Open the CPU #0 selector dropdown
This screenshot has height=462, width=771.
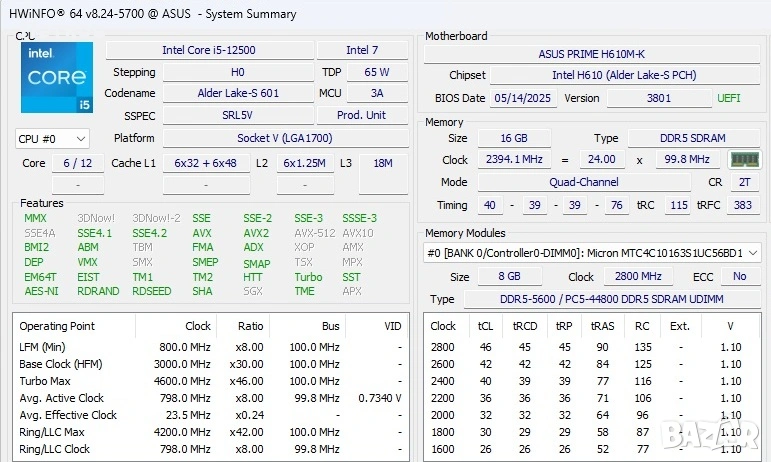tap(52, 139)
